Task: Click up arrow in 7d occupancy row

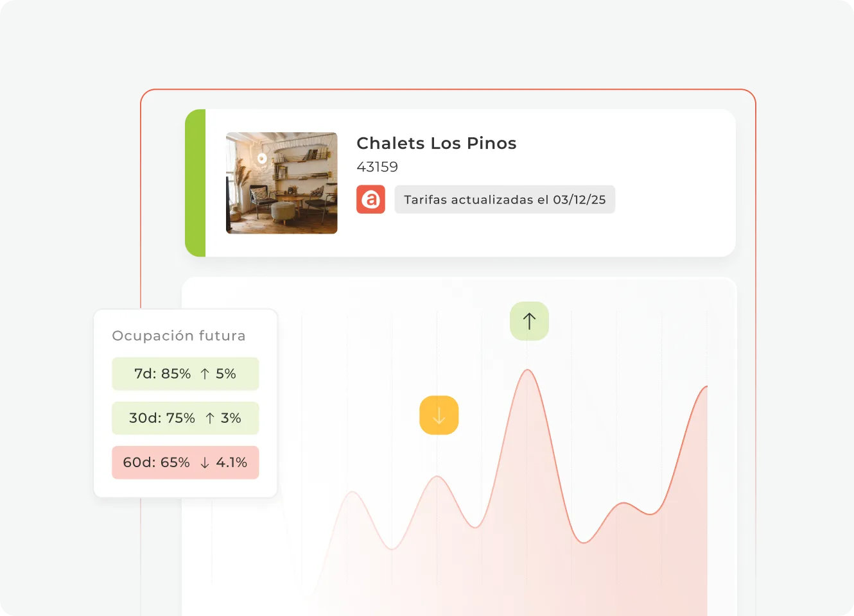Action: [x=205, y=374]
